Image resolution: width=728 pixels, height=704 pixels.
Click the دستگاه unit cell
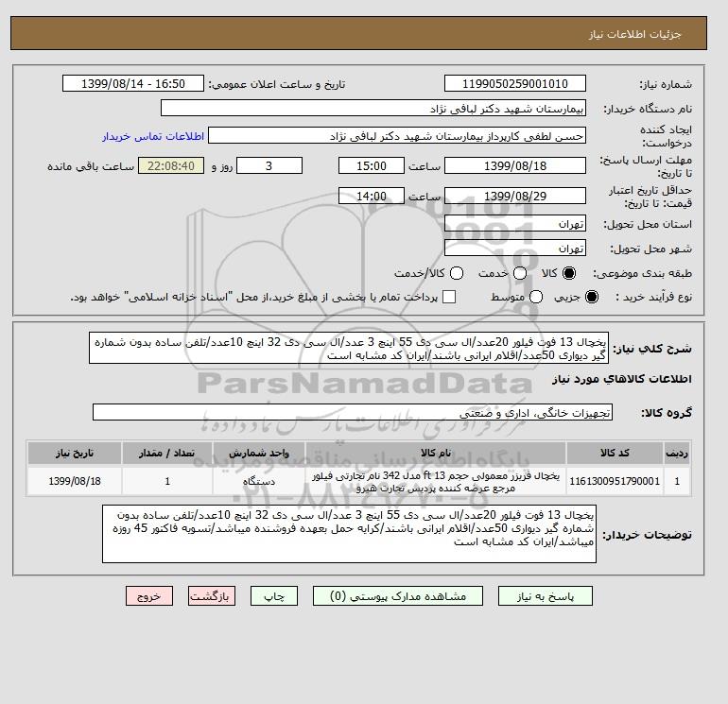point(259,481)
